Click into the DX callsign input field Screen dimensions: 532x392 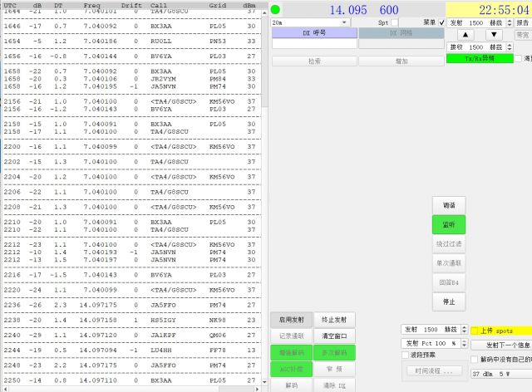(313, 44)
